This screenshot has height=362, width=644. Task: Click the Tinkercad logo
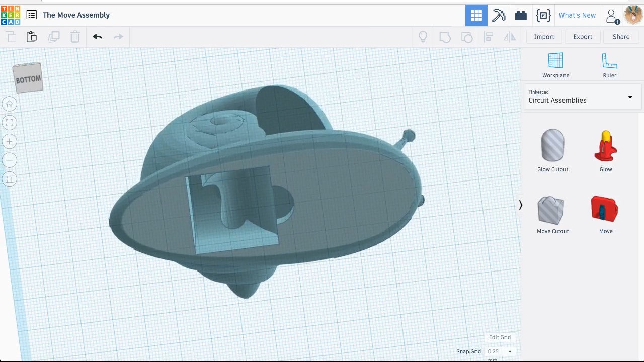point(11,15)
